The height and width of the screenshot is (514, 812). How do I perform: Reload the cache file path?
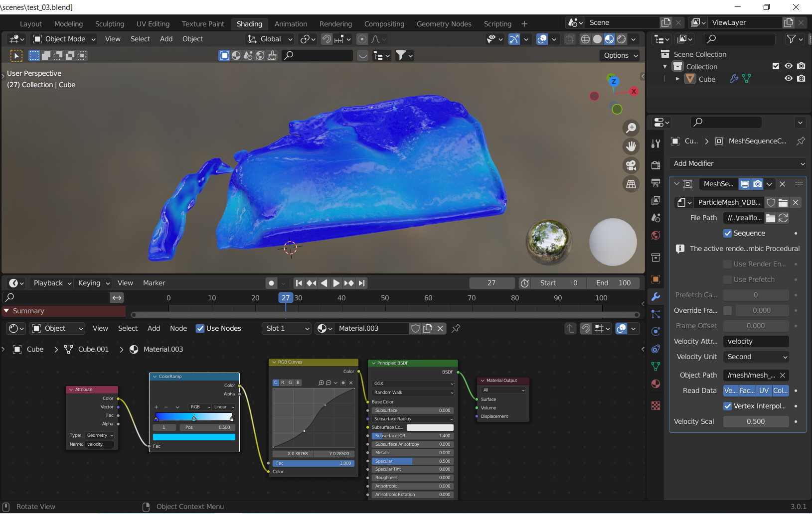(783, 218)
